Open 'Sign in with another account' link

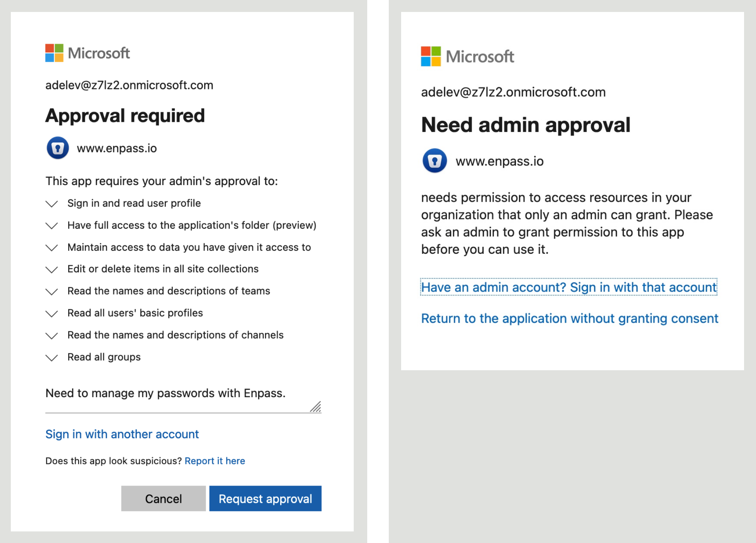point(122,434)
